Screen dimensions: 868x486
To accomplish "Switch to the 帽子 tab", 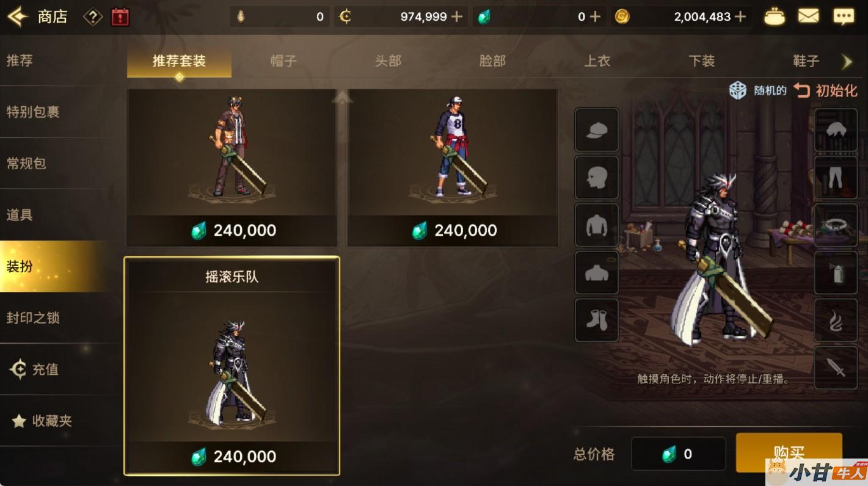I will tap(283, 61).
